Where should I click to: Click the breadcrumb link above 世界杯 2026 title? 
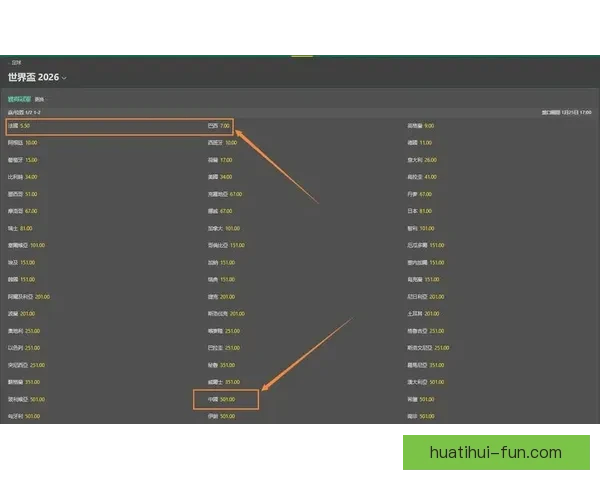pos(16,62)
